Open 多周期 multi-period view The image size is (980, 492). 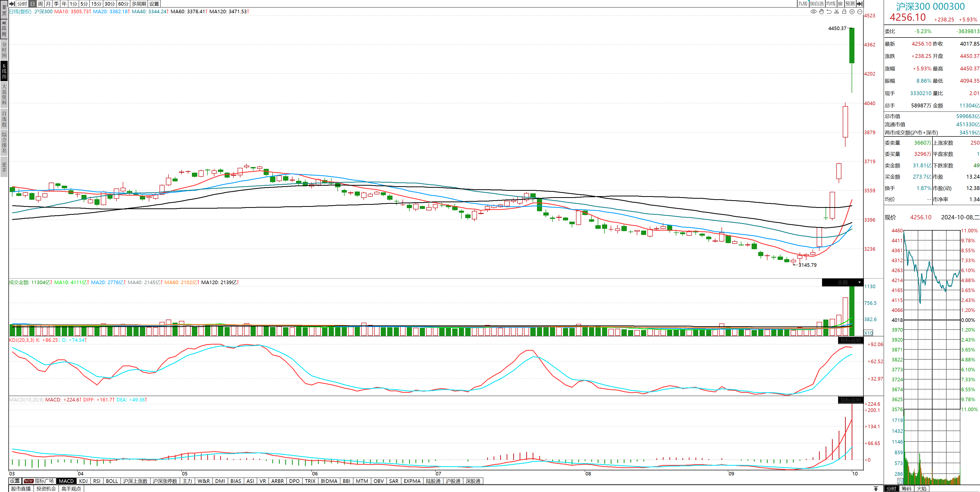[x=139, y=3]
